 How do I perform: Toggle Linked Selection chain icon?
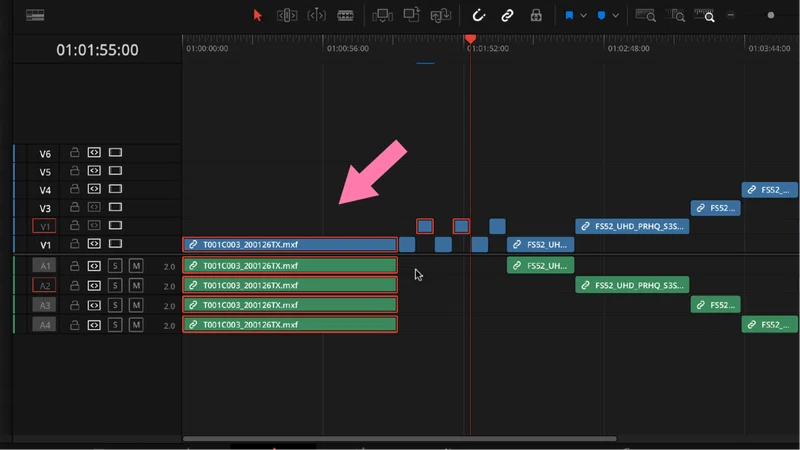pyautogui.click(x=507, y=15)
